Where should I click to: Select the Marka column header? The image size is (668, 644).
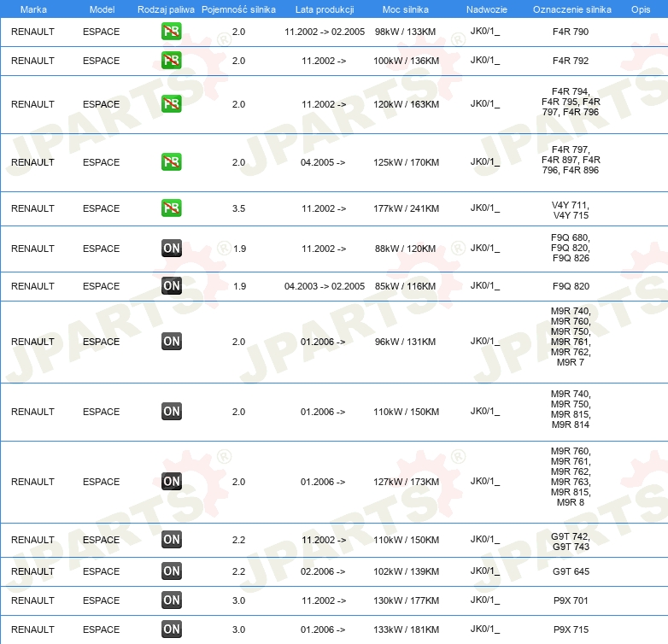tap(33, 9)
